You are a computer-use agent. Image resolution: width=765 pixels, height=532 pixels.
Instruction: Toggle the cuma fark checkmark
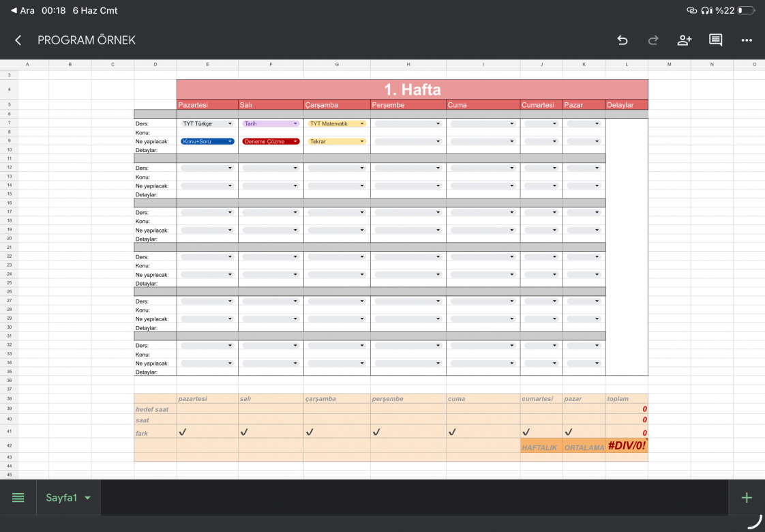coord(452,432)
